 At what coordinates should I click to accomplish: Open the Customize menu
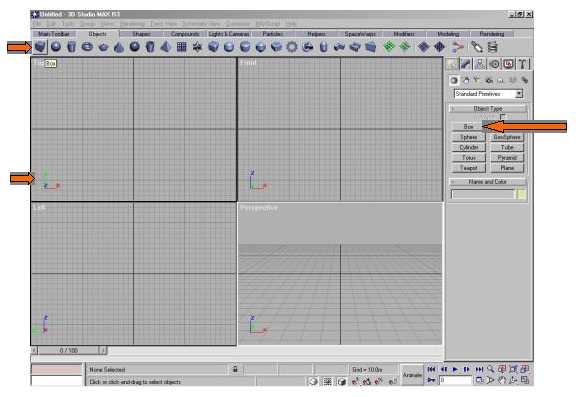(237, 24)
